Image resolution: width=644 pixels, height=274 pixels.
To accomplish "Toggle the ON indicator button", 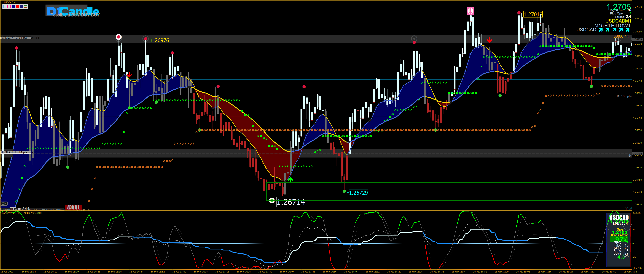I will (4, 204).
